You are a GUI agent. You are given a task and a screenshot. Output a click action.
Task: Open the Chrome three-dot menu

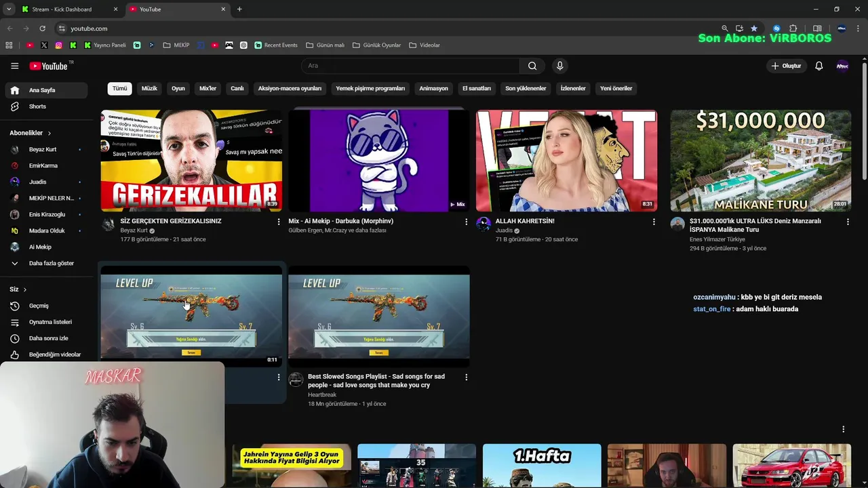[859, 28]
